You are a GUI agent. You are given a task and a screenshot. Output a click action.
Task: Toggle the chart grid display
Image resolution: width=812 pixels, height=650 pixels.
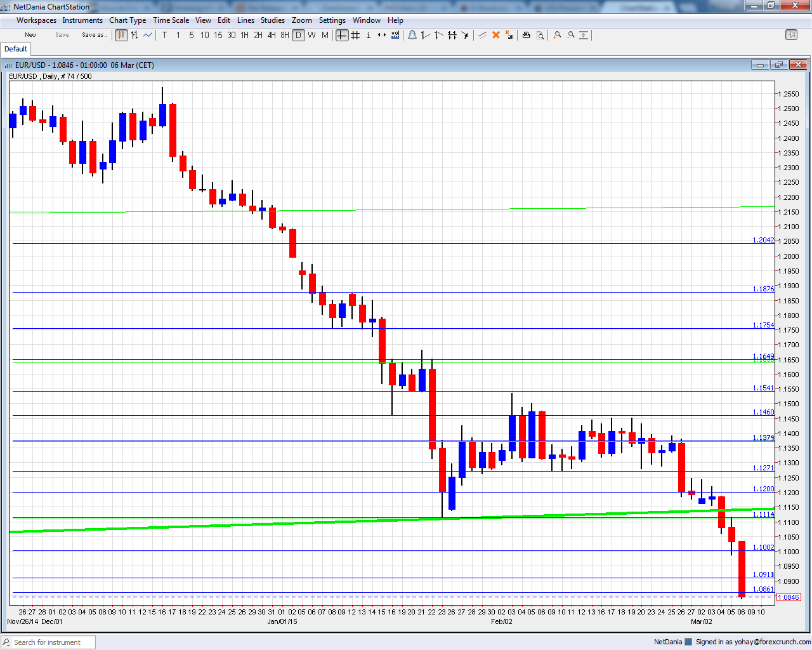click(355, 35)
